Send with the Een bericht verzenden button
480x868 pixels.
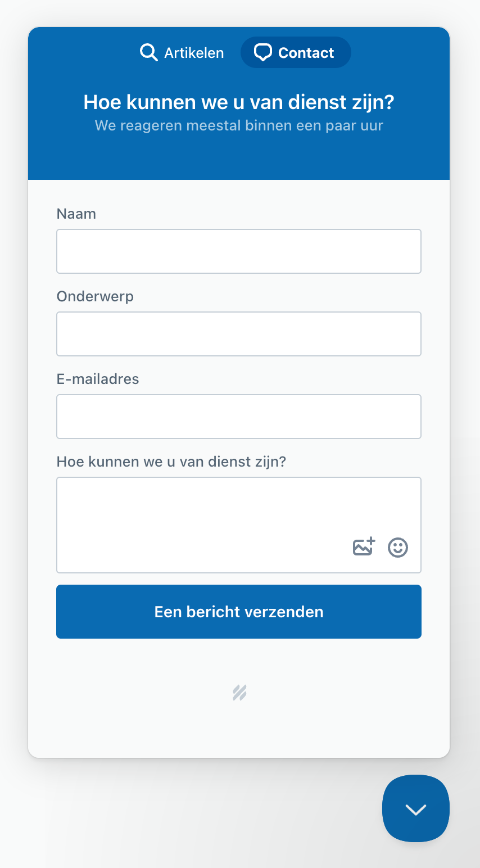pos(239,612)
